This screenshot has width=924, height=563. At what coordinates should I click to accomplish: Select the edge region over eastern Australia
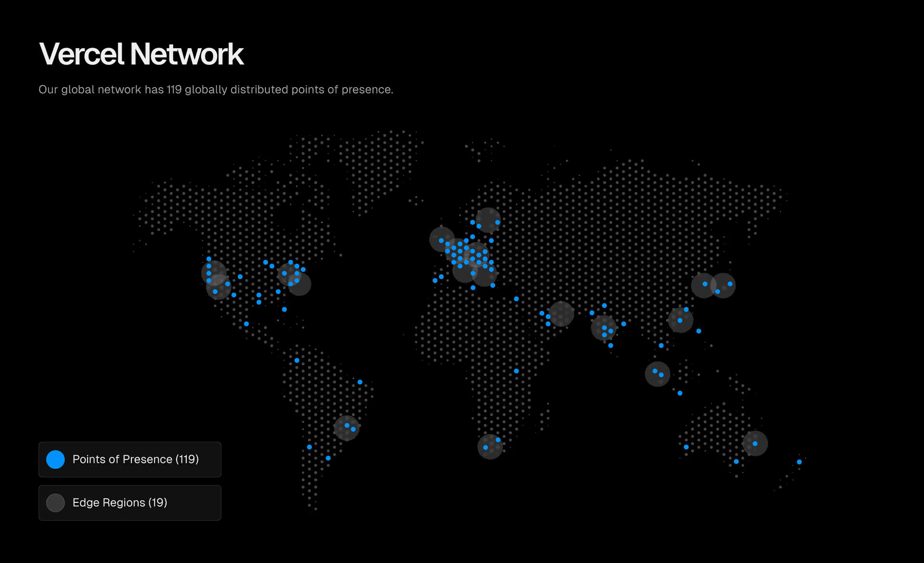click(x=756, y=443)
